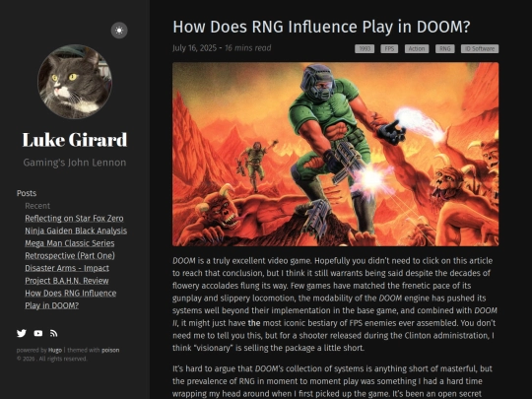532x399 pixels.
Task: Select the 1993 tag
Action: [365, 49]
